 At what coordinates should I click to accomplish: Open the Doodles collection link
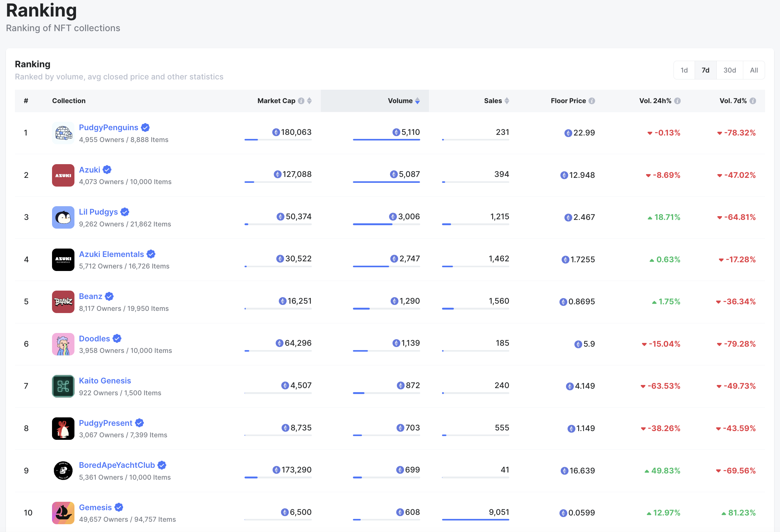pos(94,339)
